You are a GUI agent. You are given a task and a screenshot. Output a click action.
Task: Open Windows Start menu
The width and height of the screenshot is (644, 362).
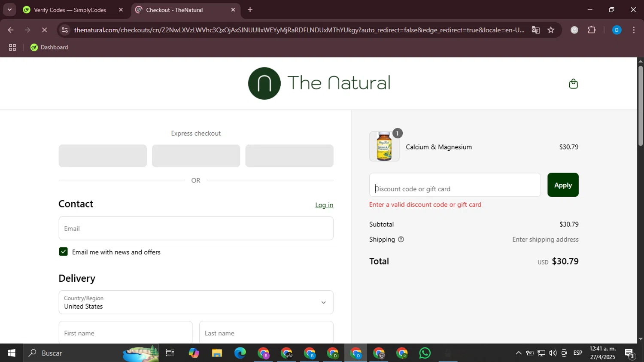coord(12,353)
